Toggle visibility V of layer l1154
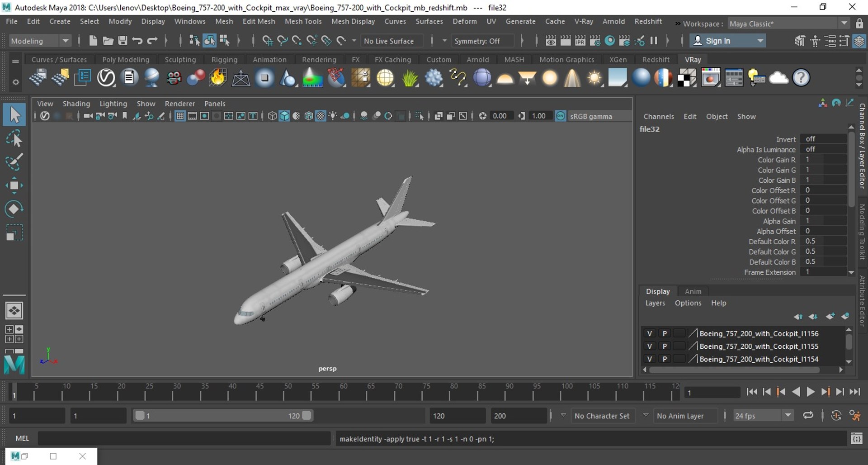Image resolution: width=868 pixels, height=465 pixels. click(650, 359)
